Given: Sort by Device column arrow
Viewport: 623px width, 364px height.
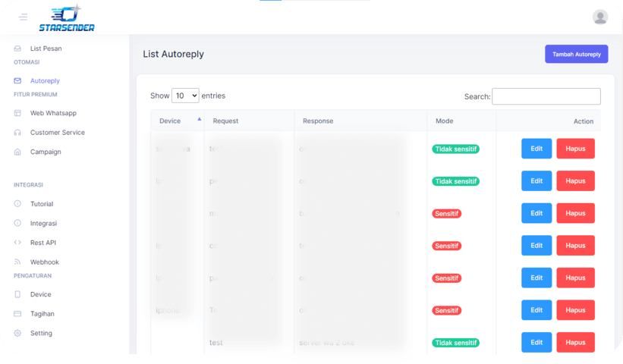Looking at the screenshot, I should (x=200, y=119).
